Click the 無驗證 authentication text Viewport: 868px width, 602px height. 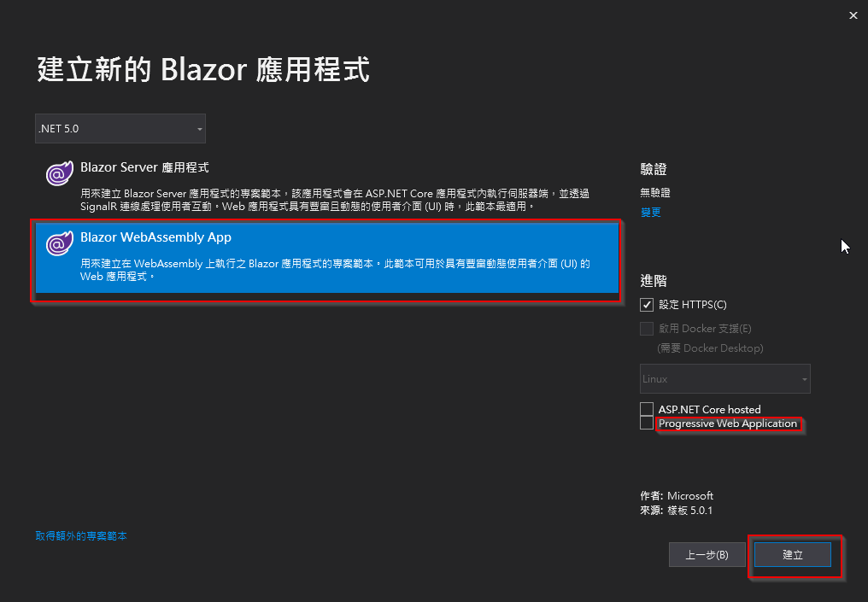click(655, 192)
